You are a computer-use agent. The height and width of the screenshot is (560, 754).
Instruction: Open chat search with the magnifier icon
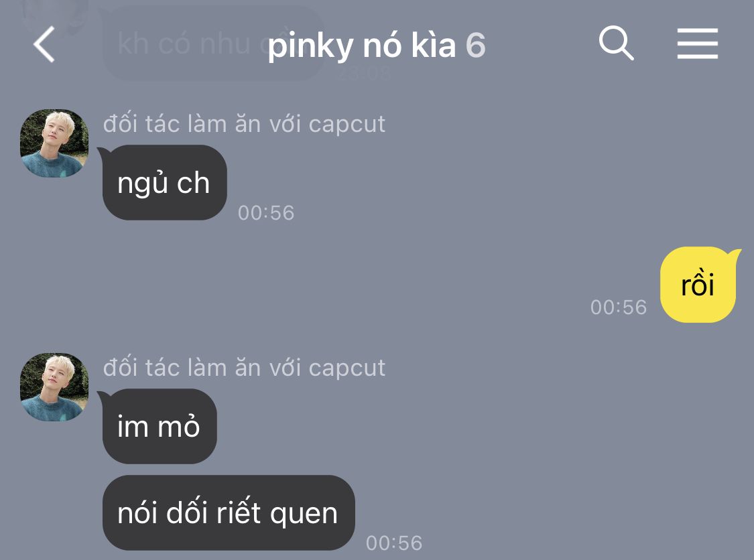[616, 44]
